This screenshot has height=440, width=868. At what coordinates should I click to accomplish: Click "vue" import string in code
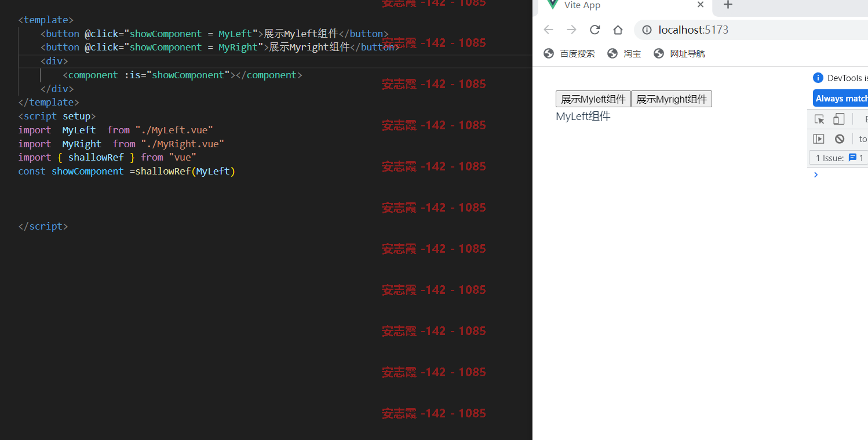[183, 157]
